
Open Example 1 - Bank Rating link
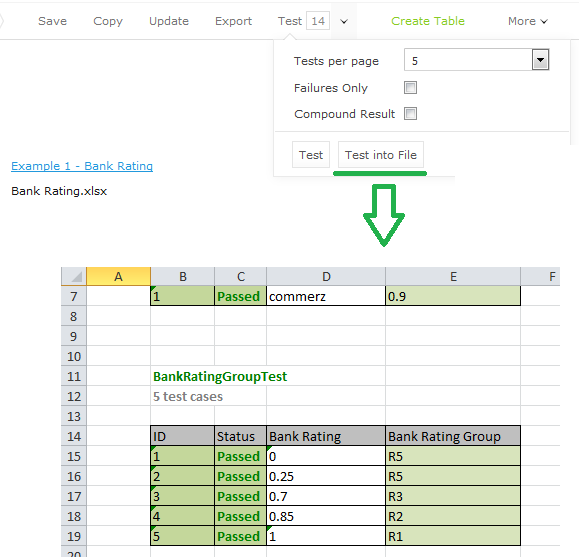tap(82, 166)
